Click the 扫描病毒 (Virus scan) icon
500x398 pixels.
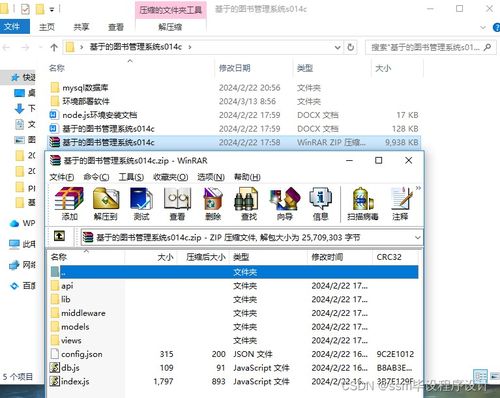363,204
